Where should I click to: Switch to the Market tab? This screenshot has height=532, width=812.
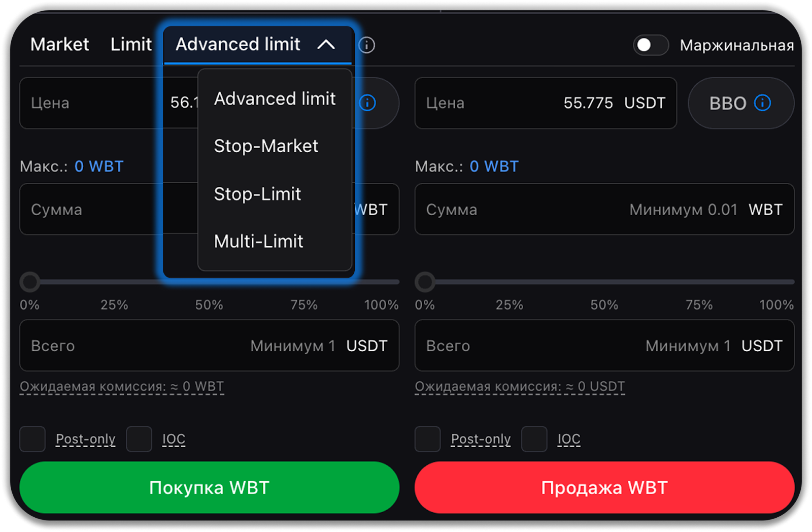coord(59,45)
